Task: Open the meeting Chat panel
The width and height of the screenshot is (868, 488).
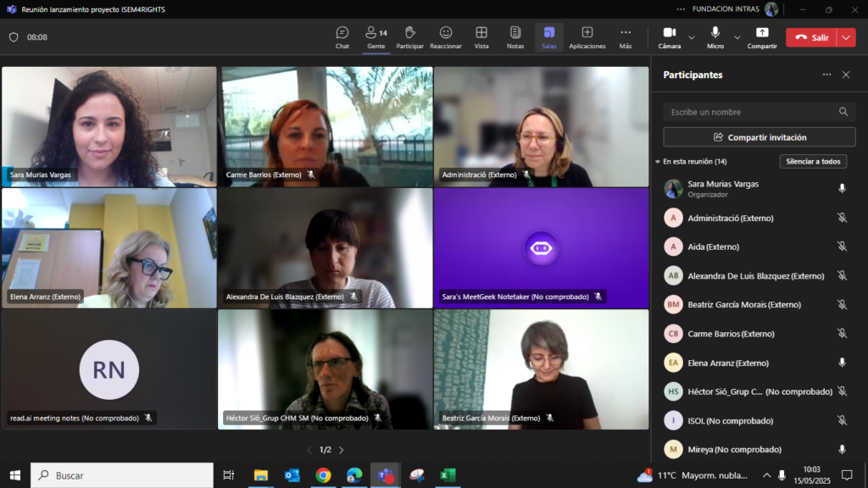Action: 342,36
